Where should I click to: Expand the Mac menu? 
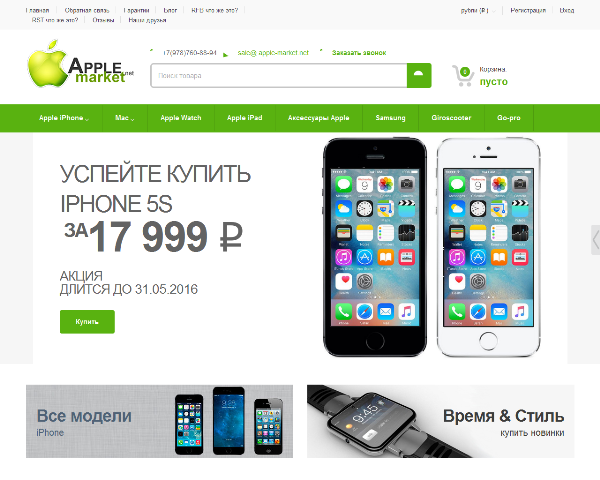tap(125, 118)
